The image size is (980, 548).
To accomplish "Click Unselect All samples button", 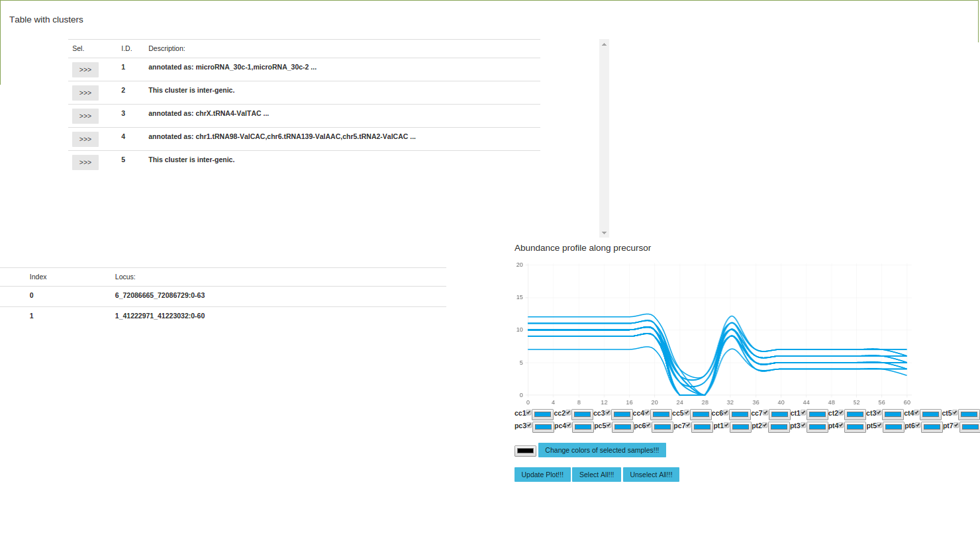I will 651,475.
